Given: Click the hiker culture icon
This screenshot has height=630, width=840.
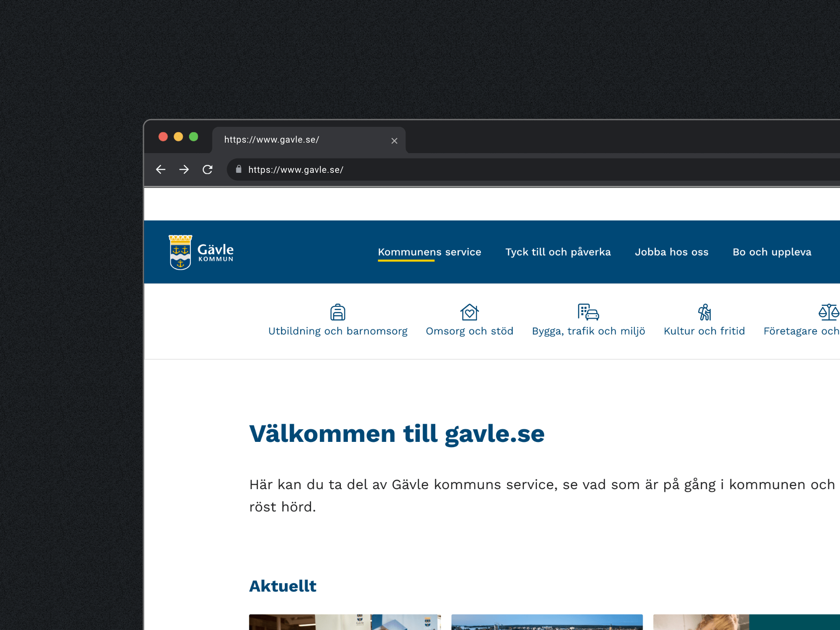Looking at the screenshot, I should 704,312.
